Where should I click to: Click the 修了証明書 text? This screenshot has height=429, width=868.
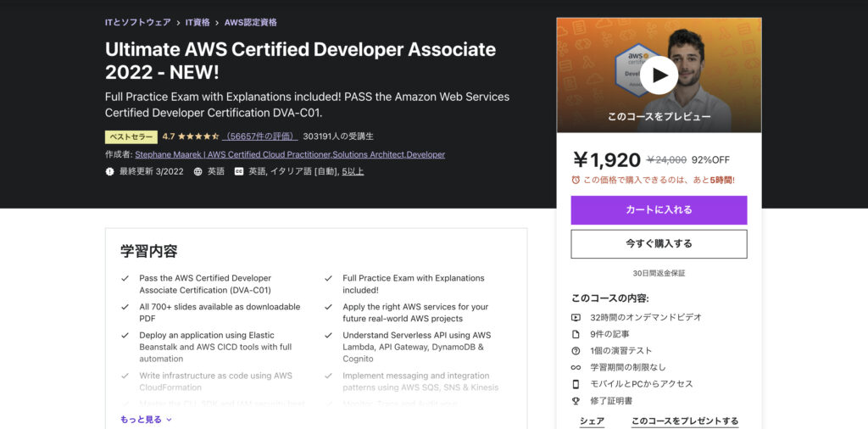[611, 401]
